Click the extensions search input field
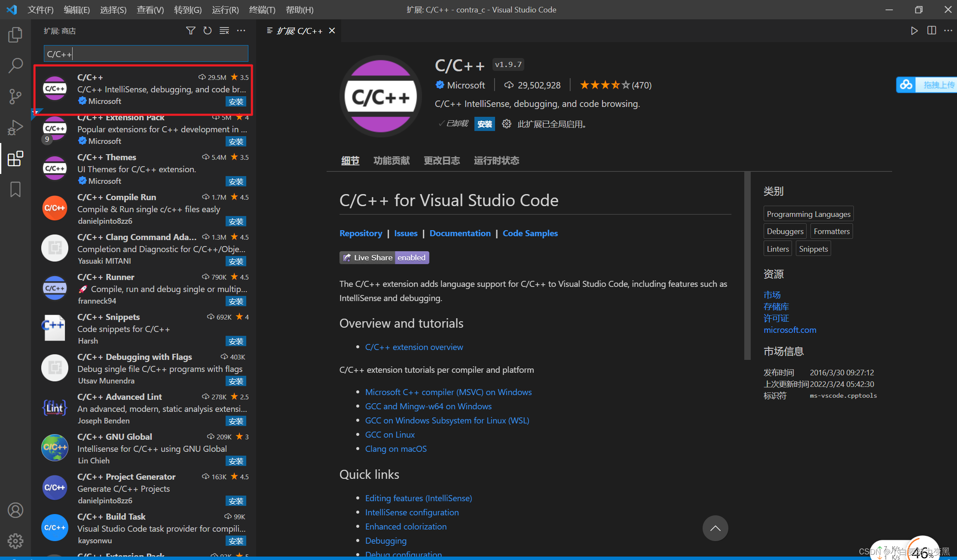 click(x=146, y=54)
